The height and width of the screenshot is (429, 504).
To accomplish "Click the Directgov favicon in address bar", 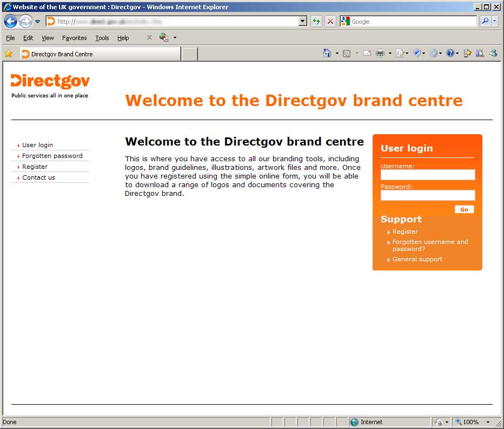I will click(51, 22).
